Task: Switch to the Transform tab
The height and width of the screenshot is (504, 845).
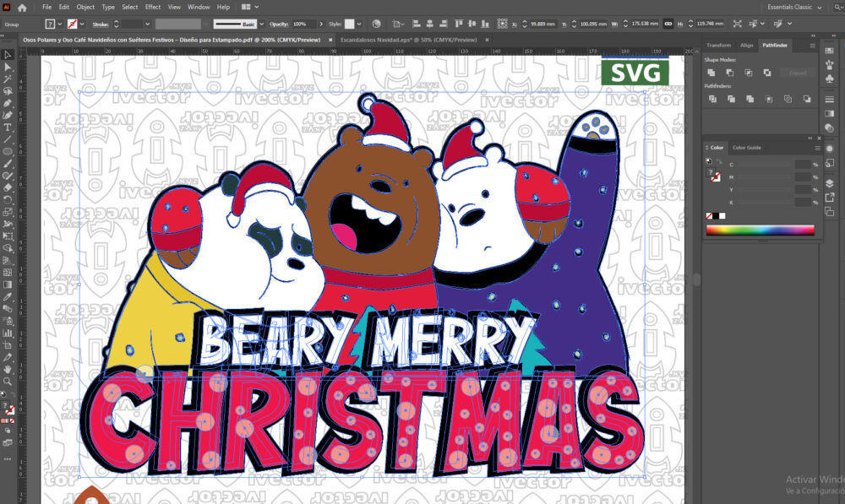Action: point(718,46)
